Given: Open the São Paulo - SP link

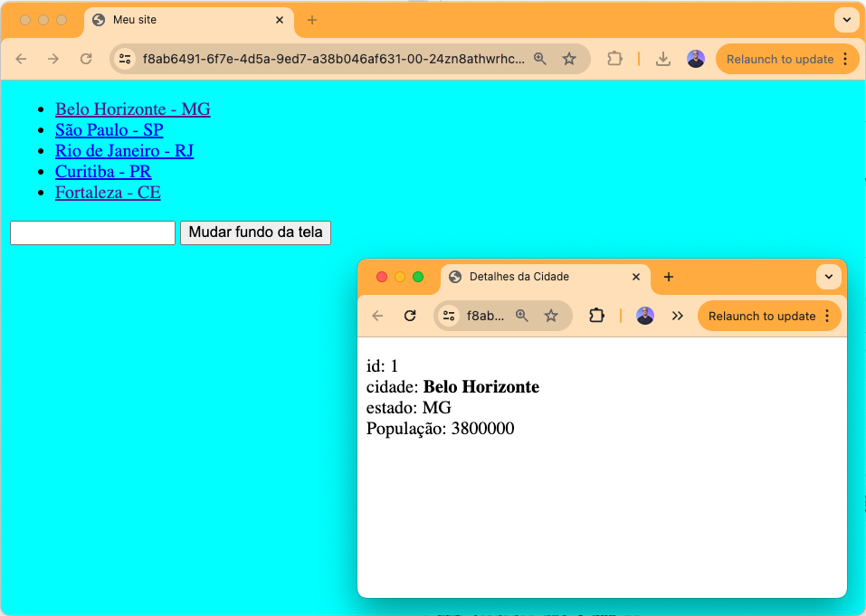Looking at the screenshot, I should pyautogui.click(x=109, y=130).
